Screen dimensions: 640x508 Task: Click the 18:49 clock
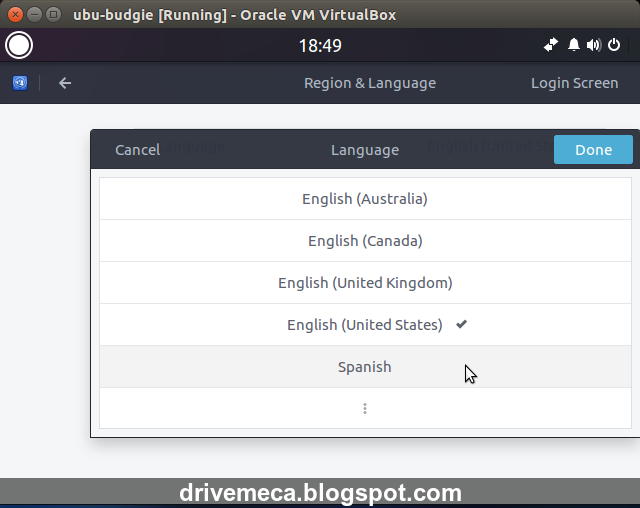coord(320,45)
